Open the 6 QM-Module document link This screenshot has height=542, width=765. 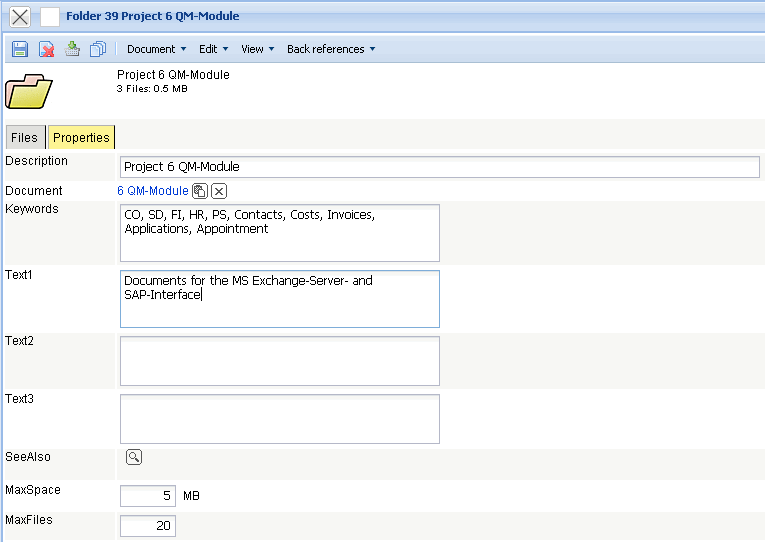click(x=152, y=191)
